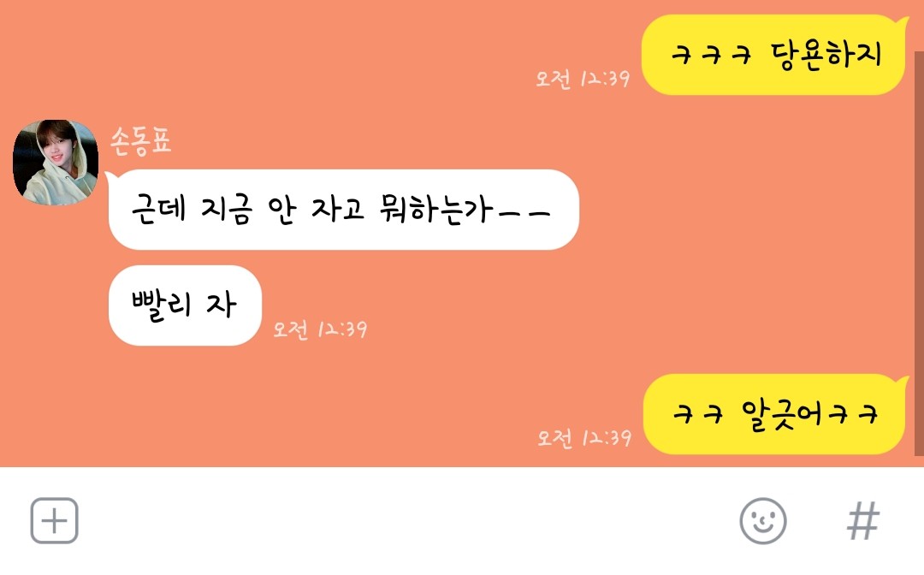This screenshot has height=575, width=924.
Task: Click the timestamp beside '알긋어' message
Action: pos(584,438)
